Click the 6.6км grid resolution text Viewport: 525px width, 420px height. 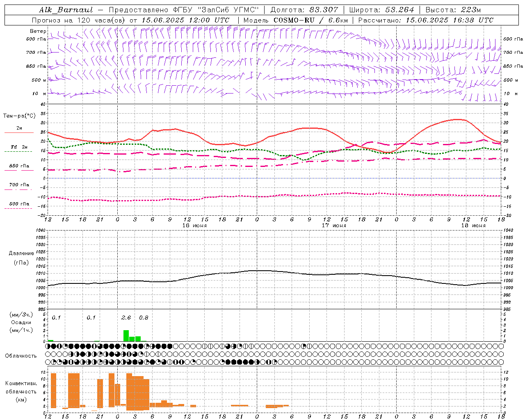tap(338, 20)
